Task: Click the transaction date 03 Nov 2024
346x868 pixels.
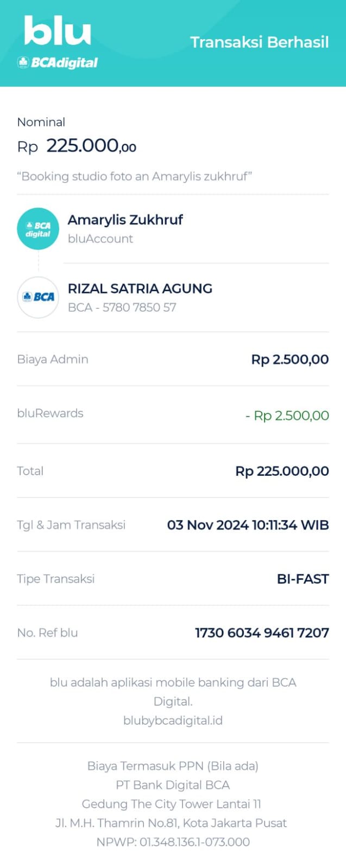Action: pyautogui.click(x=207, y=525)
